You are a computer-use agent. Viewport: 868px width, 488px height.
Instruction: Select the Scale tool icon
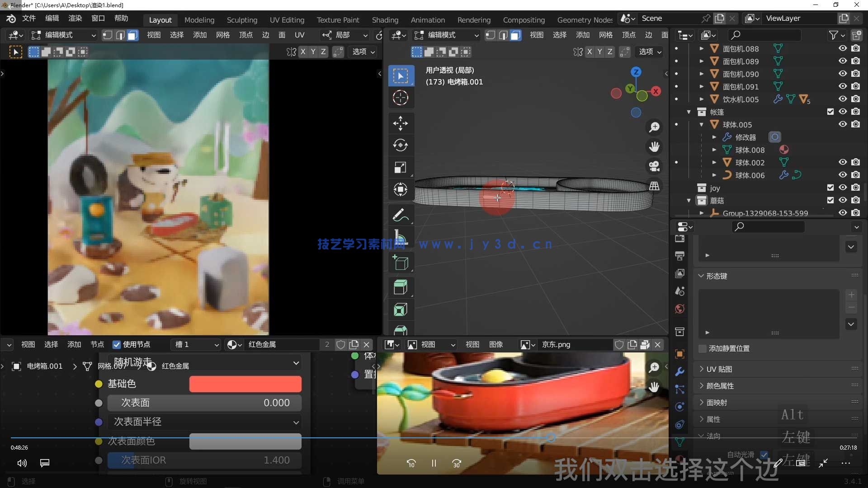click(400, 168)
